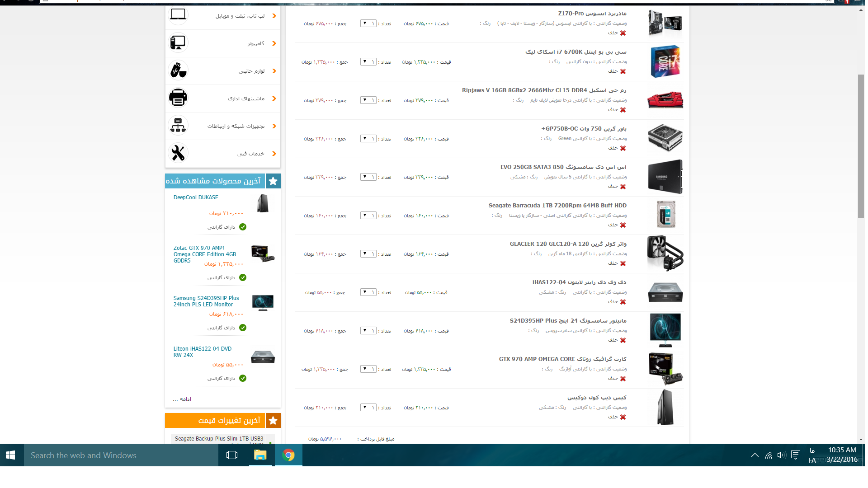Open quantity dropdown for GLACIER 120 cooler
868x488 pixels.
pyautogui.click(x=368, y=254)
